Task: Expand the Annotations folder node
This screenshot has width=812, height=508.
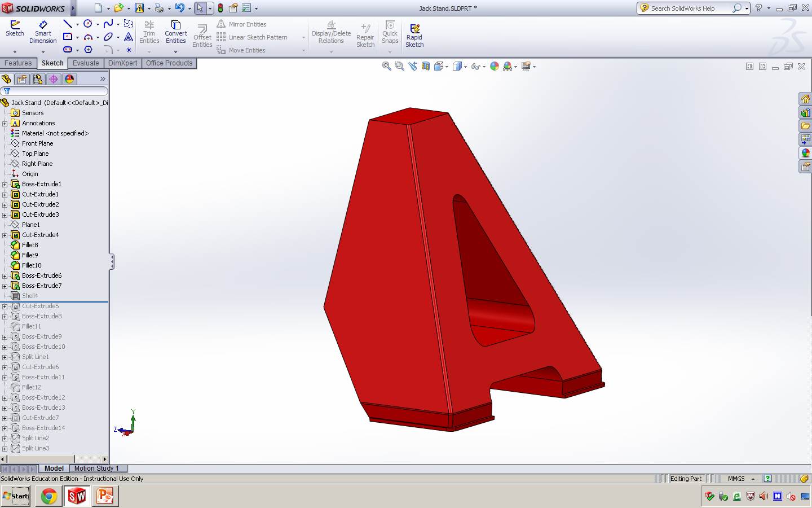Action: 5,123
